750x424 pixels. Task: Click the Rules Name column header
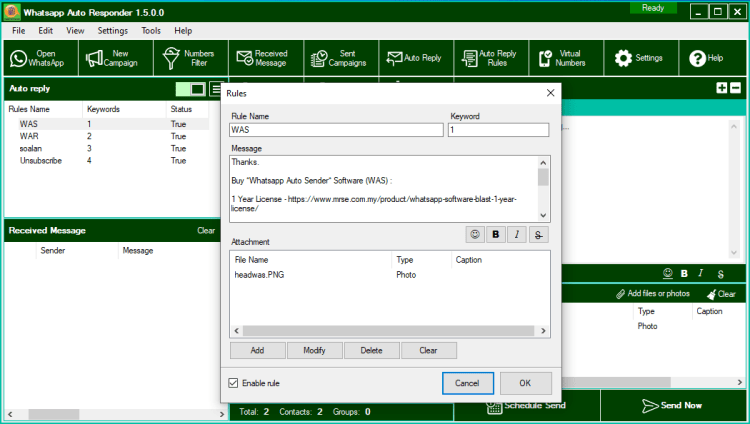pos(44,109)
